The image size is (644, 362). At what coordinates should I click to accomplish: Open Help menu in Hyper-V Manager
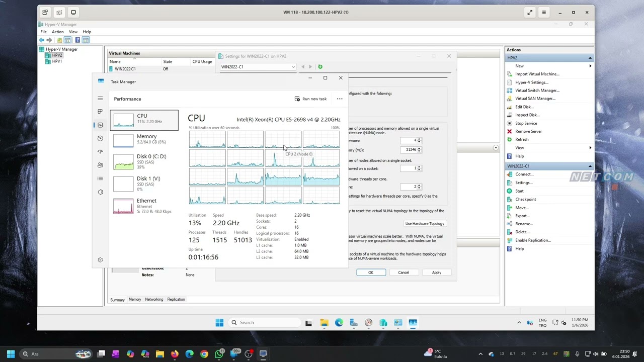[x=87, y=32]
